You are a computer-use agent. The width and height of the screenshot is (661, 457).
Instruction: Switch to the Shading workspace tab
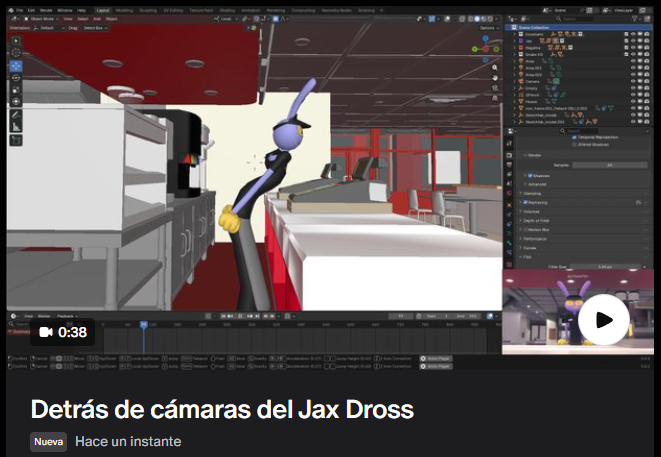pos(227,10)
